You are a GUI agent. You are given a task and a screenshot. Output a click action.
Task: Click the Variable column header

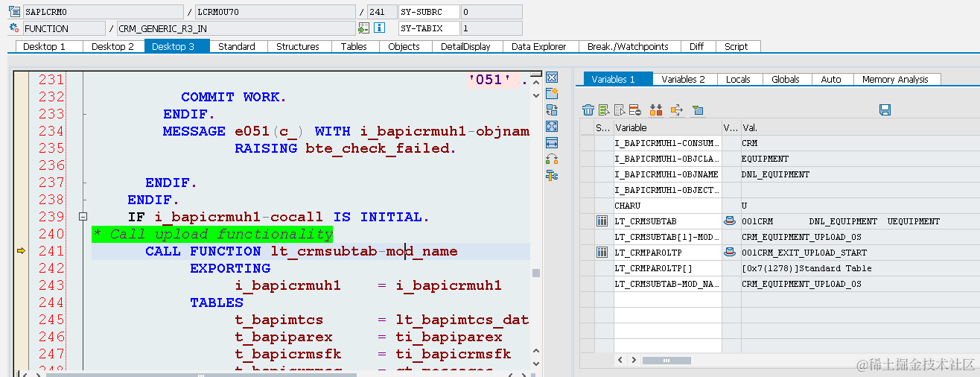pos(667,127)
